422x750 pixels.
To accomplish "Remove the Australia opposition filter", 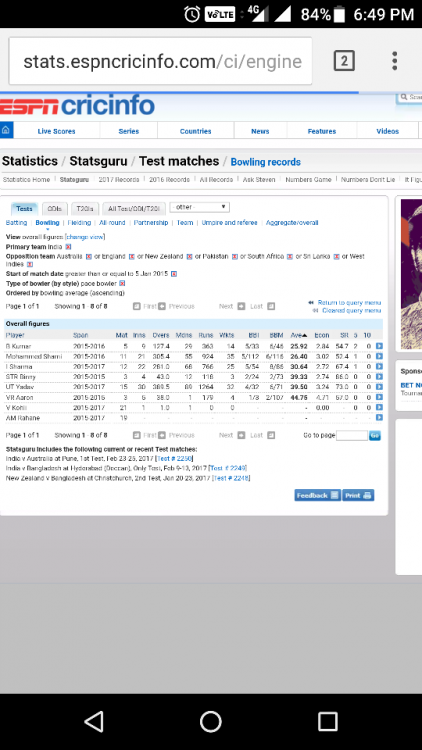I will pos(89,257).
